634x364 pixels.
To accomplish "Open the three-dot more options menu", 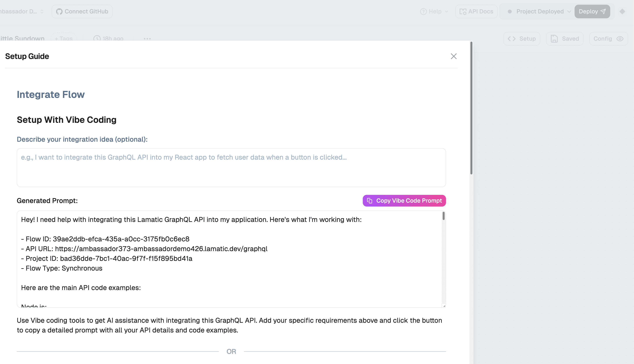I will coord(147,39).
